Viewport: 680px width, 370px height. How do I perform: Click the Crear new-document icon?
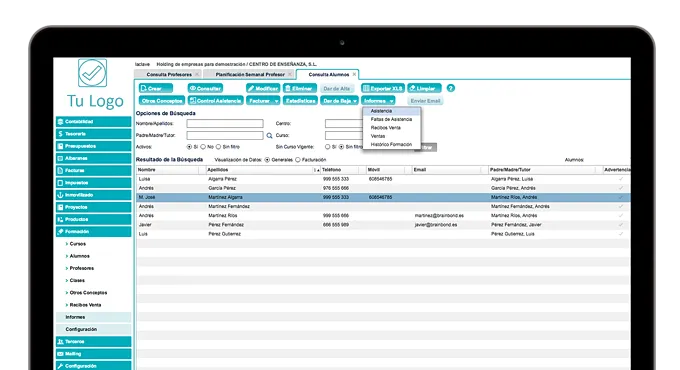(144, 88)
